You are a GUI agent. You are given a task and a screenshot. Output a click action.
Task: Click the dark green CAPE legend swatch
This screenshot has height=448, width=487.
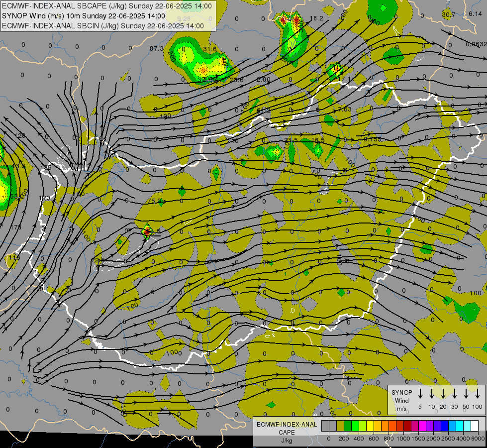[348, 426]
